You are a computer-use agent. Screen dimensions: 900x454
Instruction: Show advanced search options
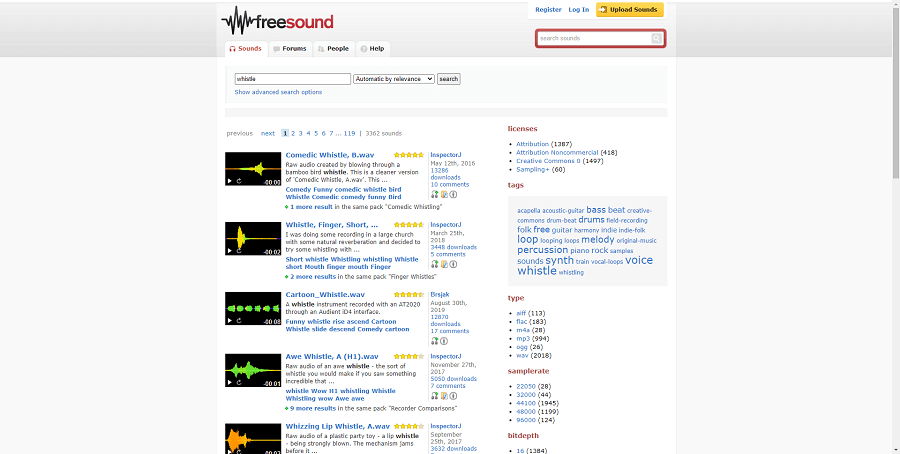point(278,92)
